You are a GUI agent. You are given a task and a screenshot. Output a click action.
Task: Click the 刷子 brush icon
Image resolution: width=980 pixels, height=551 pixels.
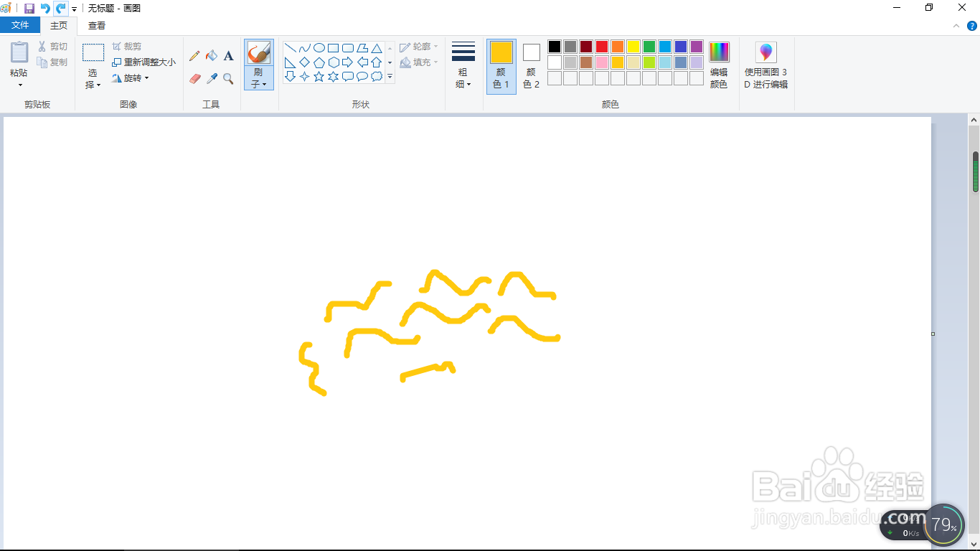point(258,52)
